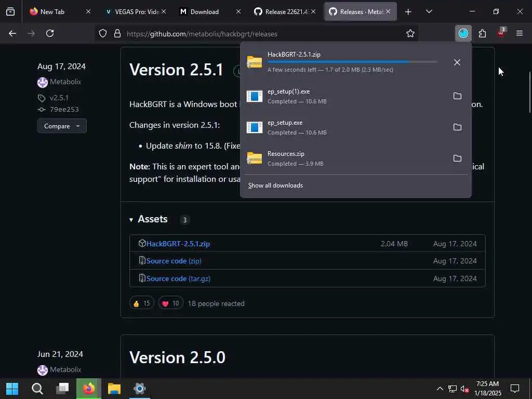The image size is (532, 399).
Task: Bookmark this page with the star
Action: point(410,33)
